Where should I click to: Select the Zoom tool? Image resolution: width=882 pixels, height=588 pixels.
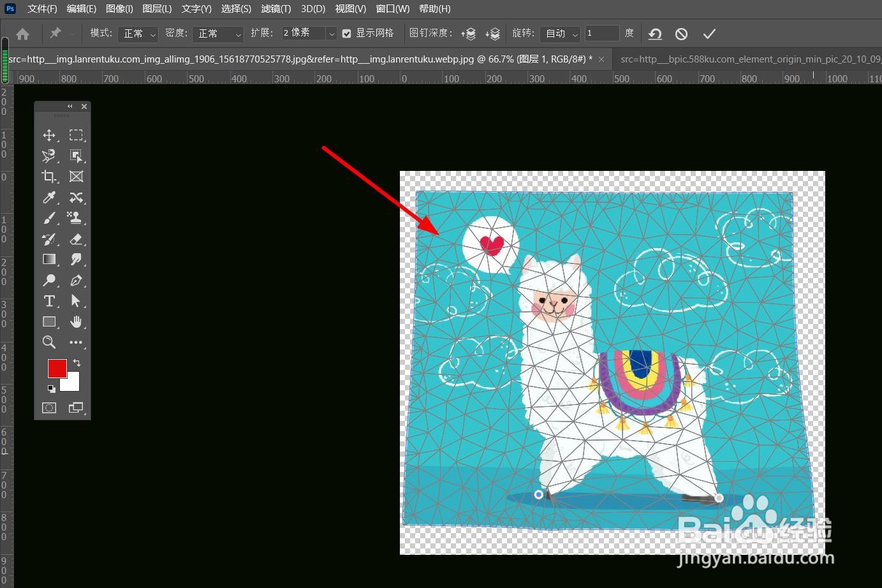tap(49, 342)
